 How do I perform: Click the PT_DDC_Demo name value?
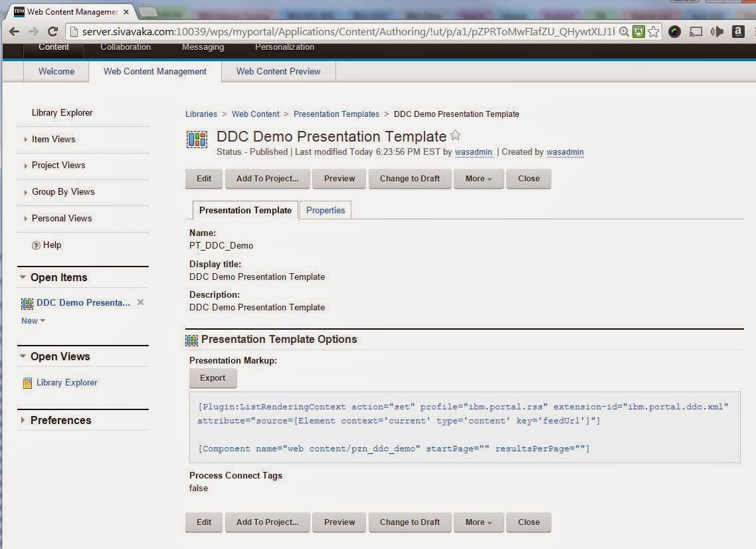coord(221,245)
